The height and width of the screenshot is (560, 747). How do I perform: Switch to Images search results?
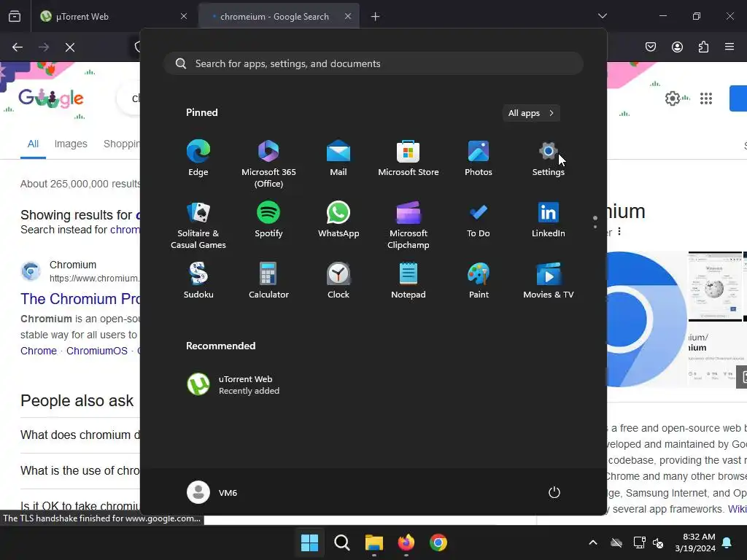click(x=71, y=144)
